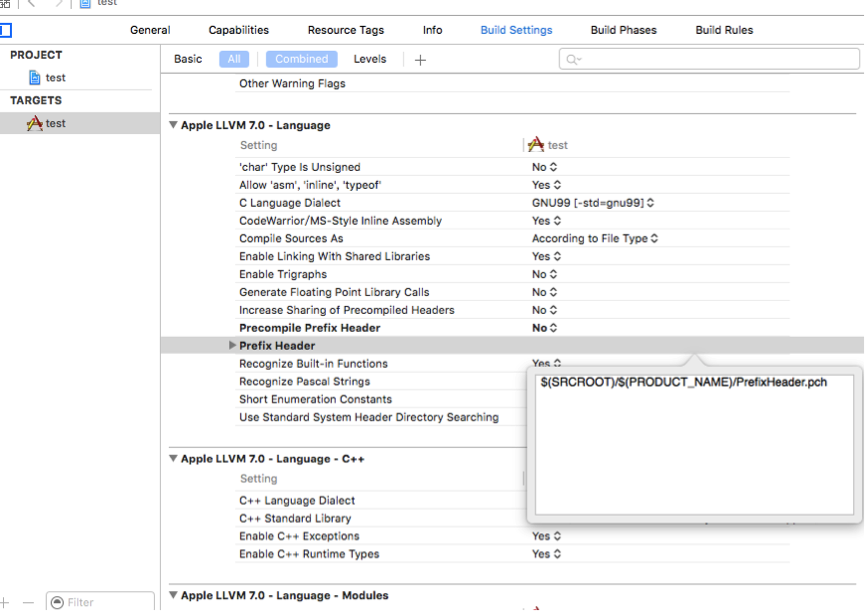Change 'char' Type Is Unsigned value

pos(544,167)
